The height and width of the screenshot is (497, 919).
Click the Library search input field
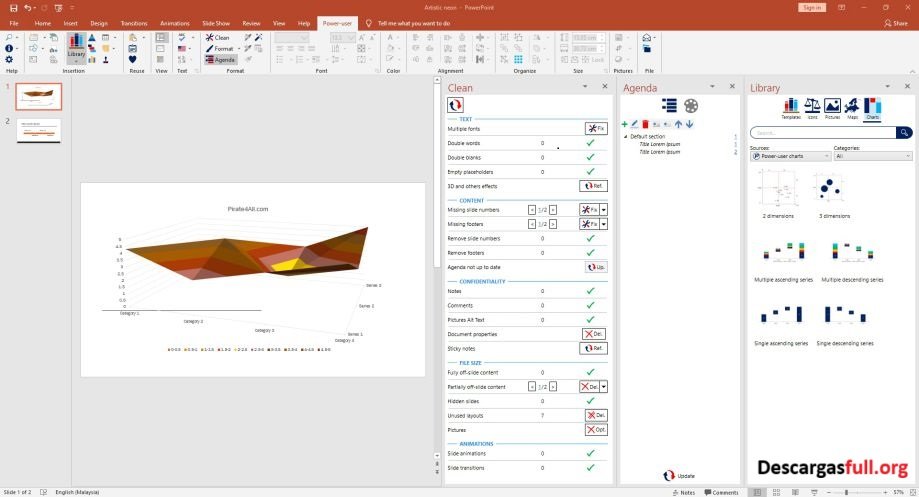pos(823,132)
